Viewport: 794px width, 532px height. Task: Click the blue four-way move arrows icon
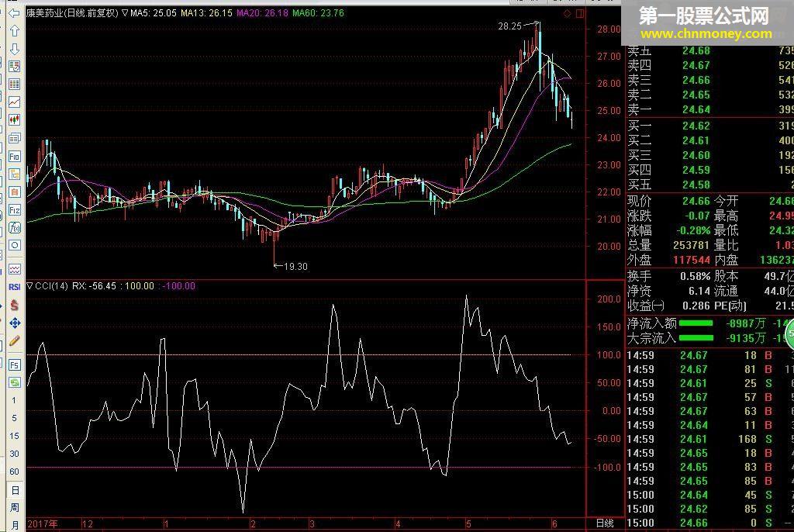pyautogui.click(x=14, y=323)
